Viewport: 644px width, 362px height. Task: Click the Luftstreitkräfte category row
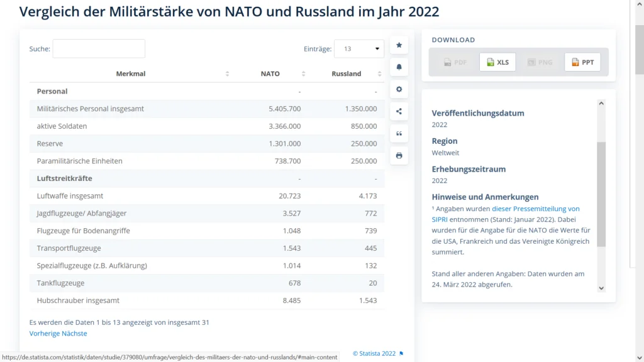[x=207, y=178]
